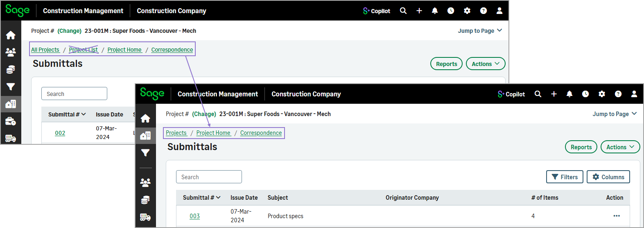Click Project Home breadcrumb in front window
Image resolution: width=644 pixels, height=228 pixels.
coord(214,133)
